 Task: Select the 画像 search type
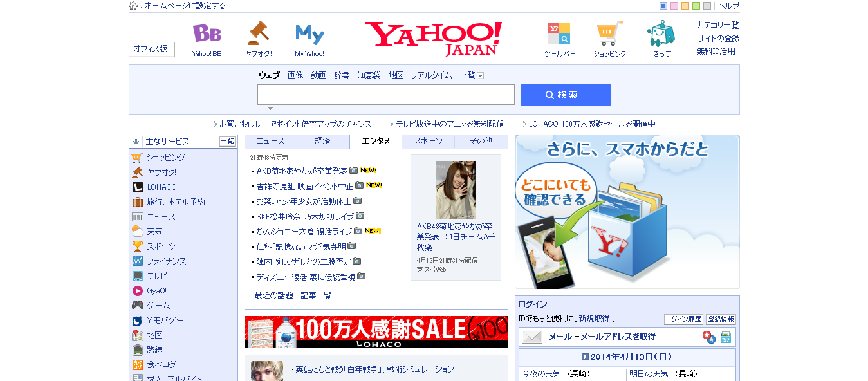click(x=295, y=75)
